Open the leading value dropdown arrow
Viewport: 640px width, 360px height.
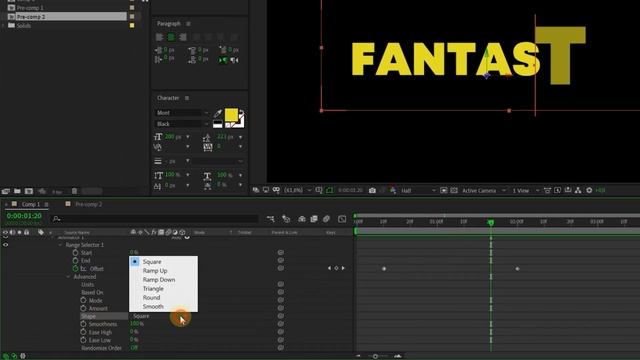pos(240,137)
